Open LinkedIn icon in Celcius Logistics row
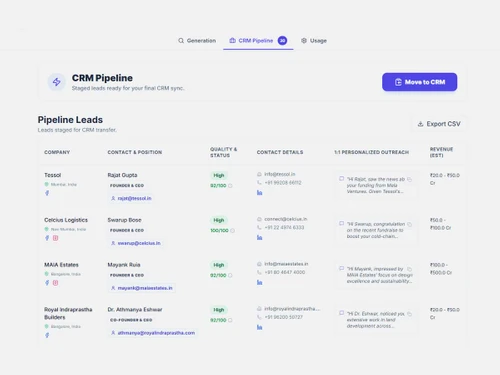The width and height of the screenshot is (500, 375). (259, 237)
